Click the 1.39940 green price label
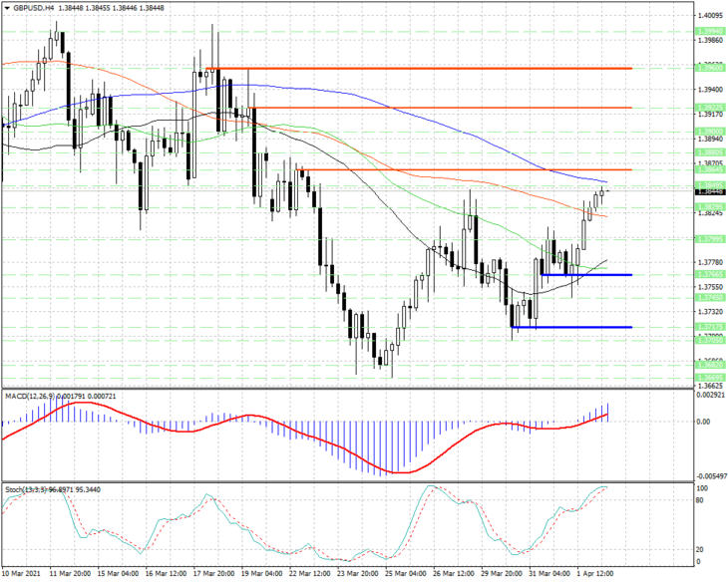728x582 pixels. [710, 31]
